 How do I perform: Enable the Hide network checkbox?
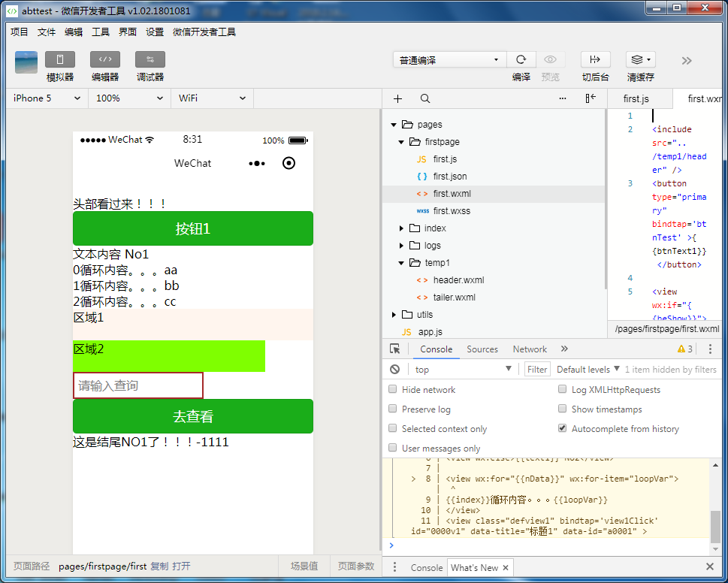(393, 390)
